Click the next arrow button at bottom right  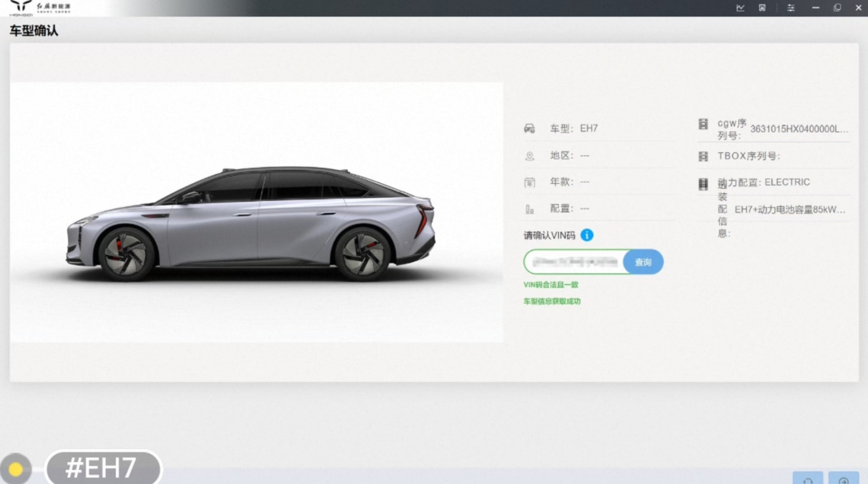844,479
